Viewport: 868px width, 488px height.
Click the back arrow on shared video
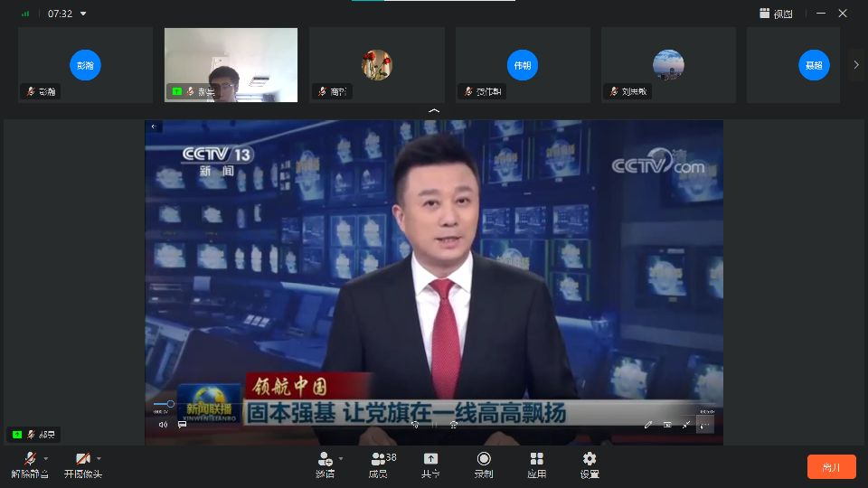tap(154, 127)
